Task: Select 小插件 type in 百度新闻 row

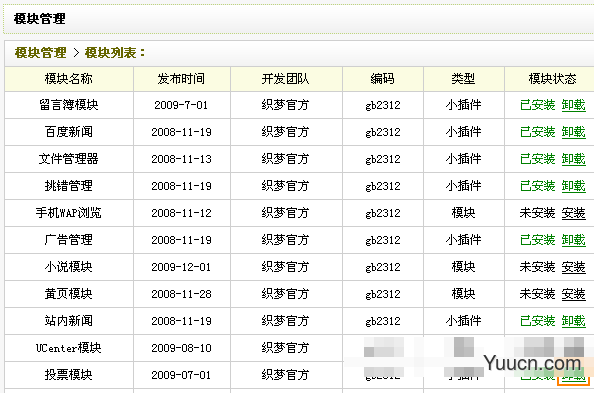Action: click(x=463, y=132)
